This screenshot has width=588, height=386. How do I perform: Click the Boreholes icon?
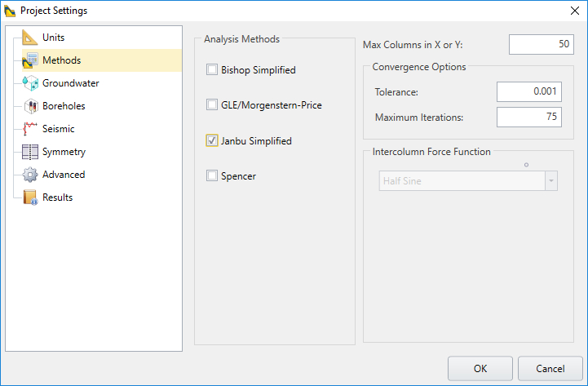tap(30, 106)
